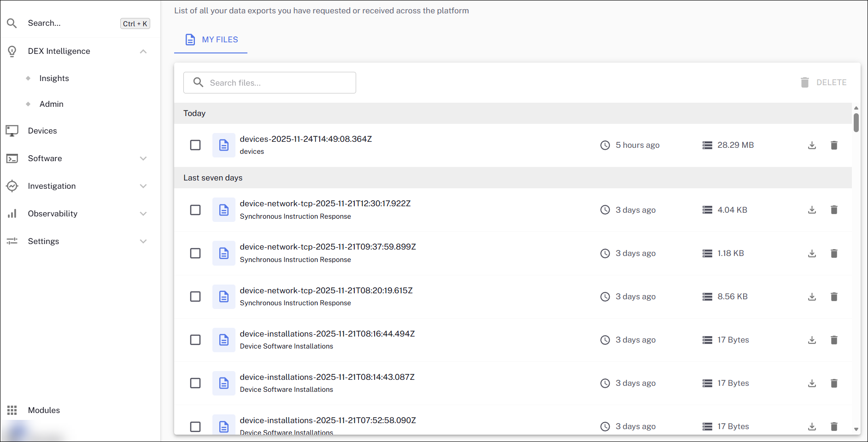Click the file list vertical scrollbar thumb
868x442 pixels.
[856, 122]
